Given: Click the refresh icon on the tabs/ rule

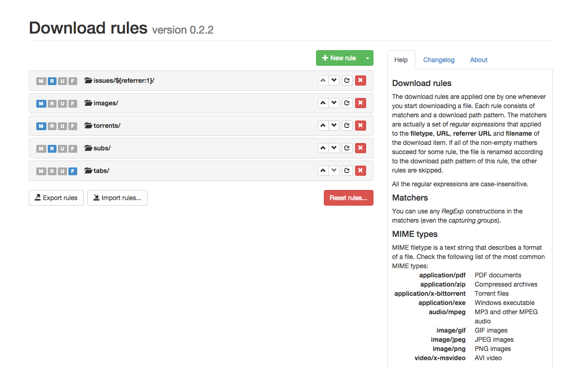Looking at the screenshot, I should click(347, 170).
